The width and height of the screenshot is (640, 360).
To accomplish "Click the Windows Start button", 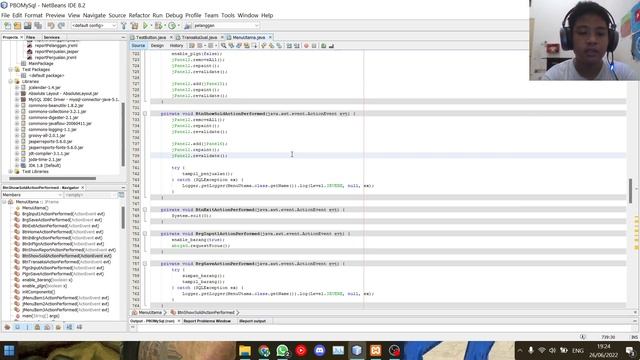I will [x=9, y=351].
